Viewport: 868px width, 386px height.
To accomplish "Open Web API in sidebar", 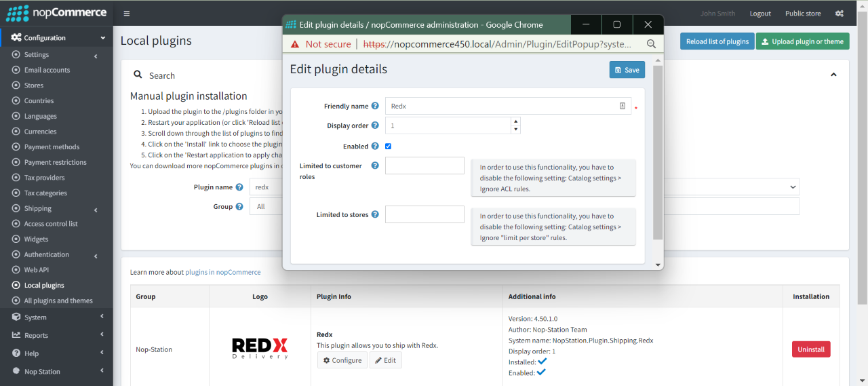I will [37, 270].
